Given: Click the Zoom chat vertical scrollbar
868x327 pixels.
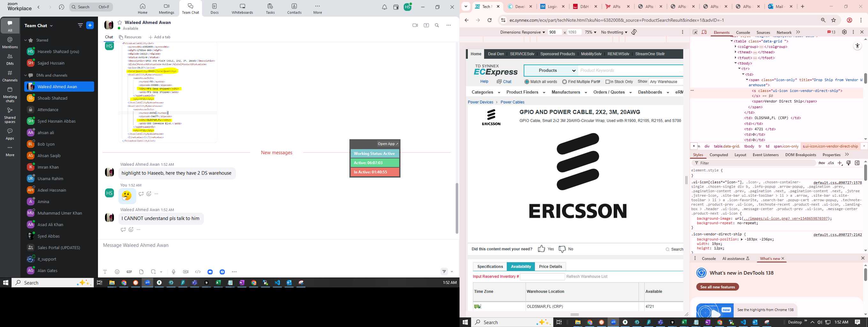Looking at the screenshot, I should point(457,208).
